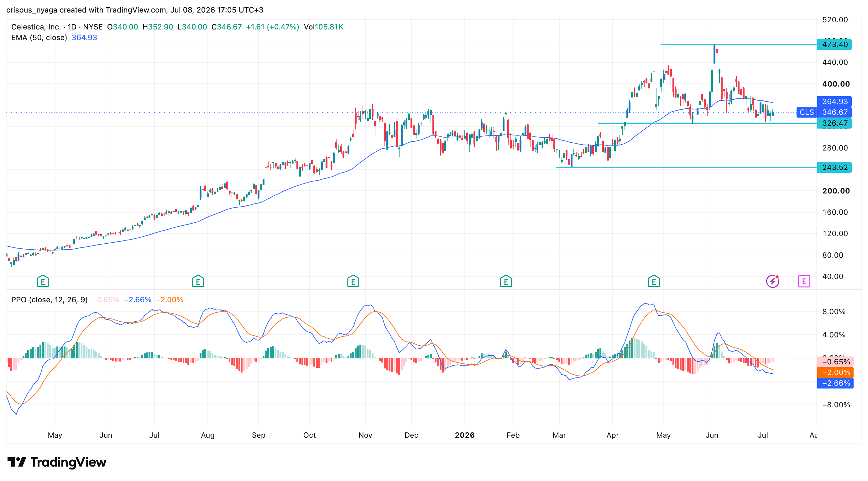Click the crispus_nyaga attribution header text
Image resolution: width=868 pixels, height=481 pixels.
[x=135, y=10]
